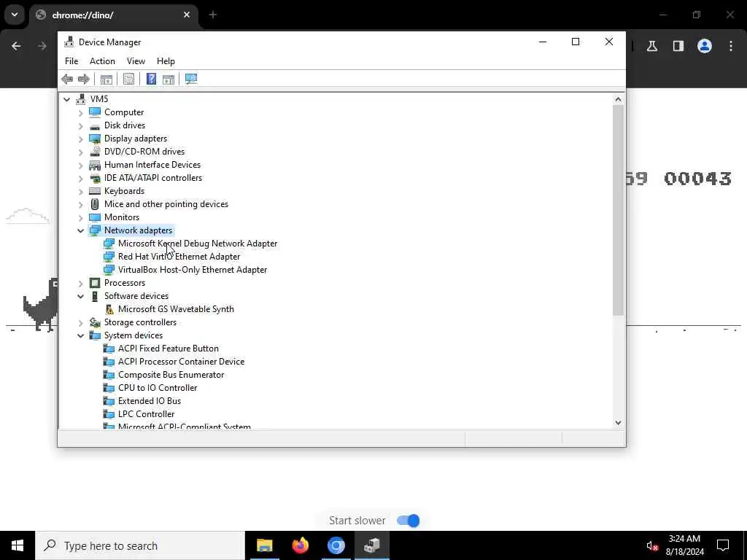Open the View menu

click(x=136, y=61)
